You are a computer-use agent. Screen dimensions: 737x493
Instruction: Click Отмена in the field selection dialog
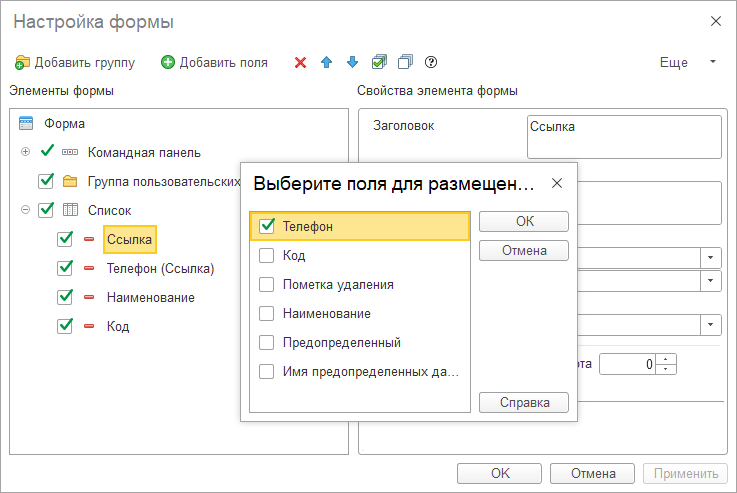tap(523, 251)
